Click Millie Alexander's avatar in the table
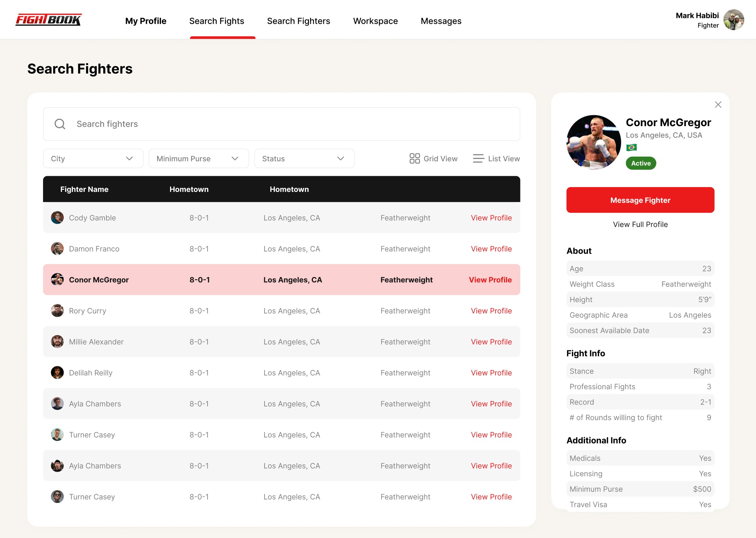Viewport: 756px width, 538px height. pyautogui.click(x=57, y=342)
